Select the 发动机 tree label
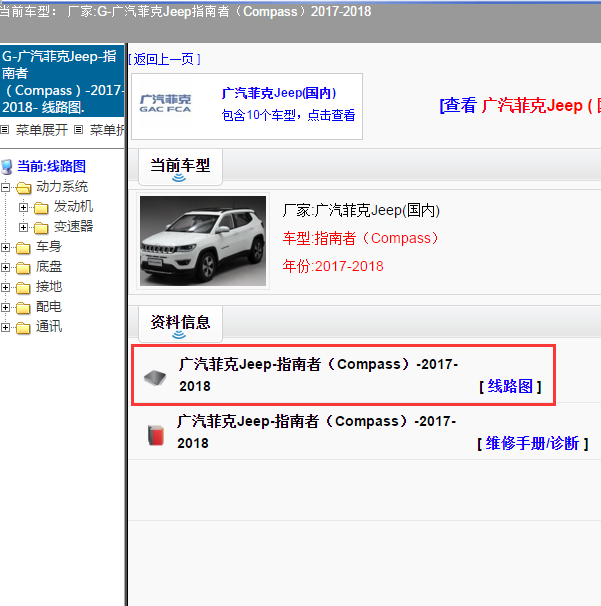Image resolution: width=601 pixels, height=606 pixels. point(73,206)
